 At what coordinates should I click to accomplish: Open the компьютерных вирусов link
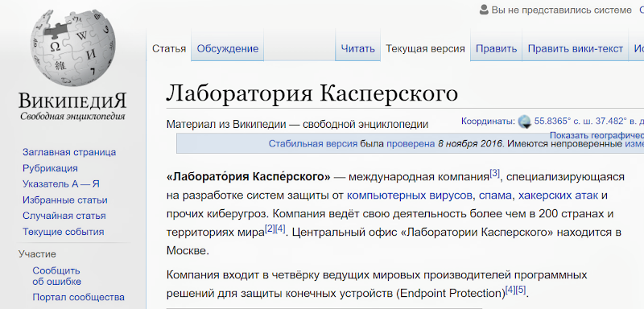[410, 196]
